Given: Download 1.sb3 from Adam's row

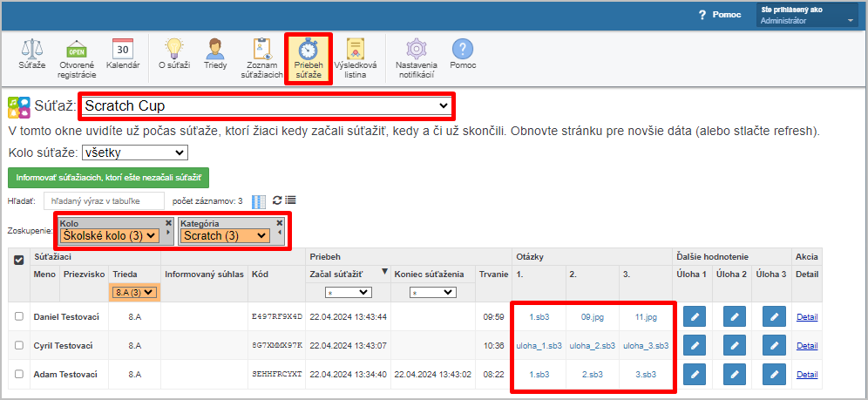Looking at the screenshot, I should (x=539, y=375).
